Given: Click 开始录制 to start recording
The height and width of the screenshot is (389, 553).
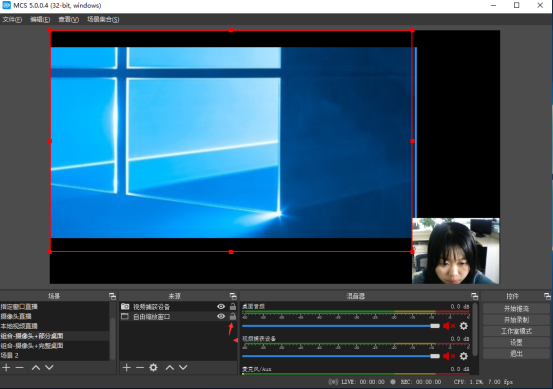Looking at the screenshot, I should point(516,320).
